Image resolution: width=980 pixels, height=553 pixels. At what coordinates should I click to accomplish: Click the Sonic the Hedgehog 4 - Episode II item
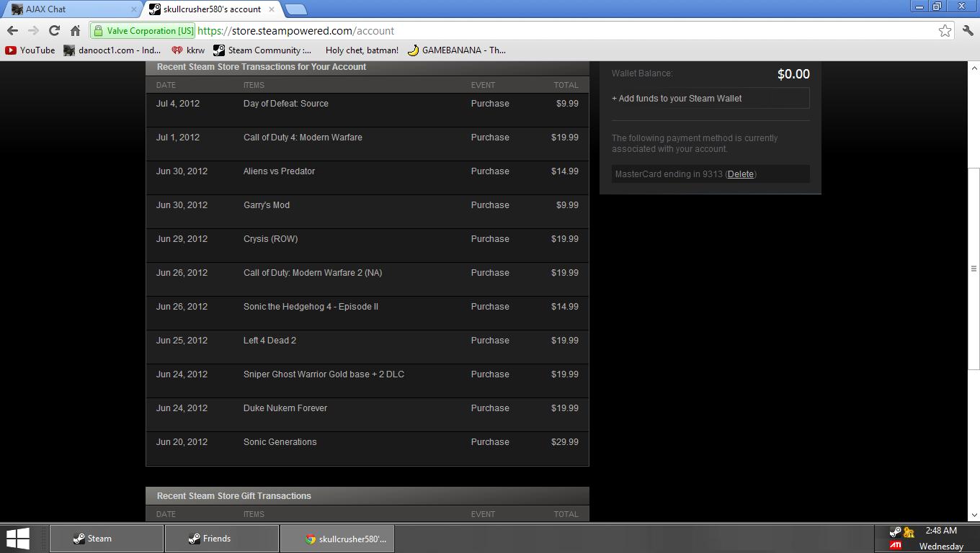311,307
